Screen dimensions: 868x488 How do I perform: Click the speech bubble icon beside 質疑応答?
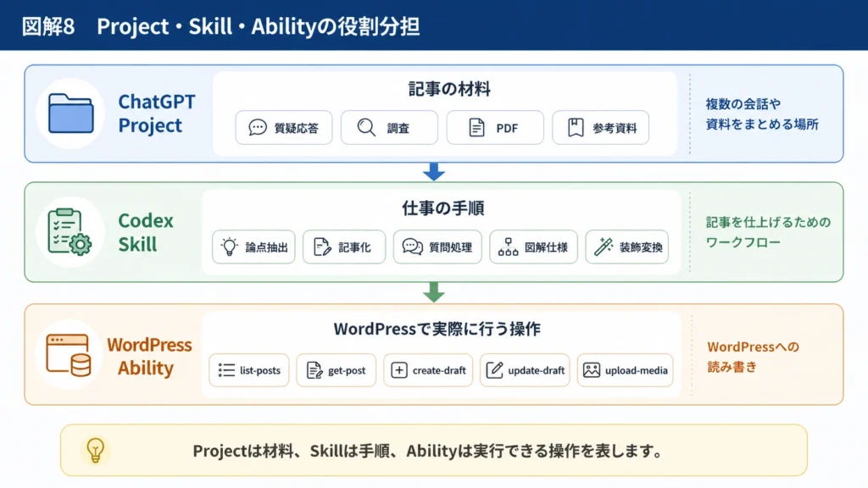258,127
